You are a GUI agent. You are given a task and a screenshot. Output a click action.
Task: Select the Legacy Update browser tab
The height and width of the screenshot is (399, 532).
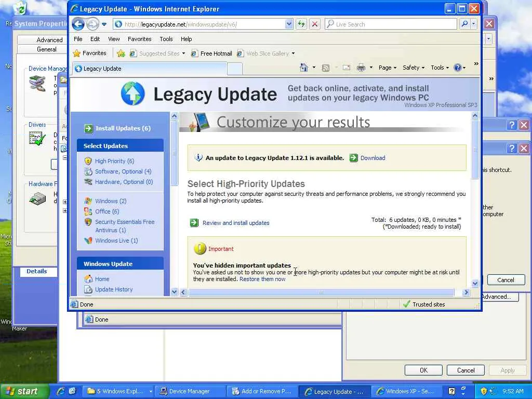pos(149,69)
